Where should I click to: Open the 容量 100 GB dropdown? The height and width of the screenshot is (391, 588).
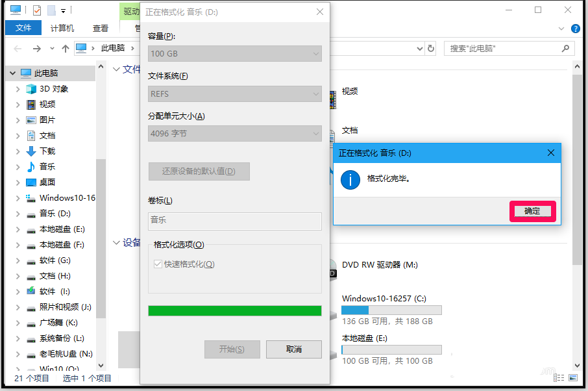(235, 54)
